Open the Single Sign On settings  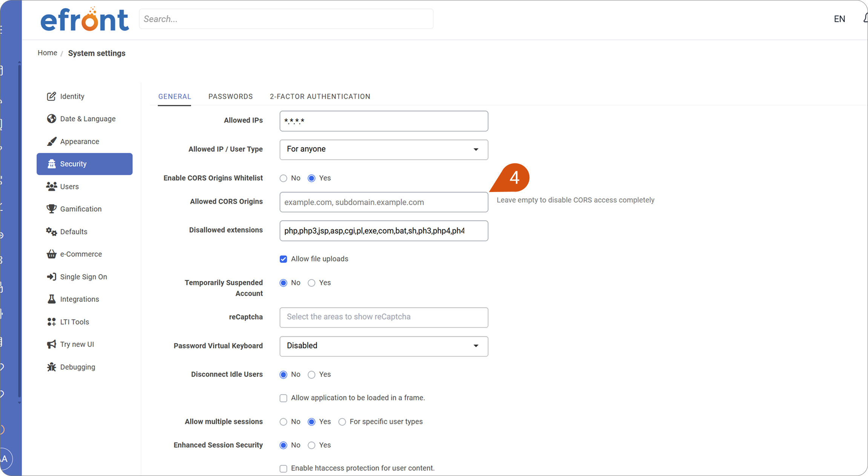(84, 277)
